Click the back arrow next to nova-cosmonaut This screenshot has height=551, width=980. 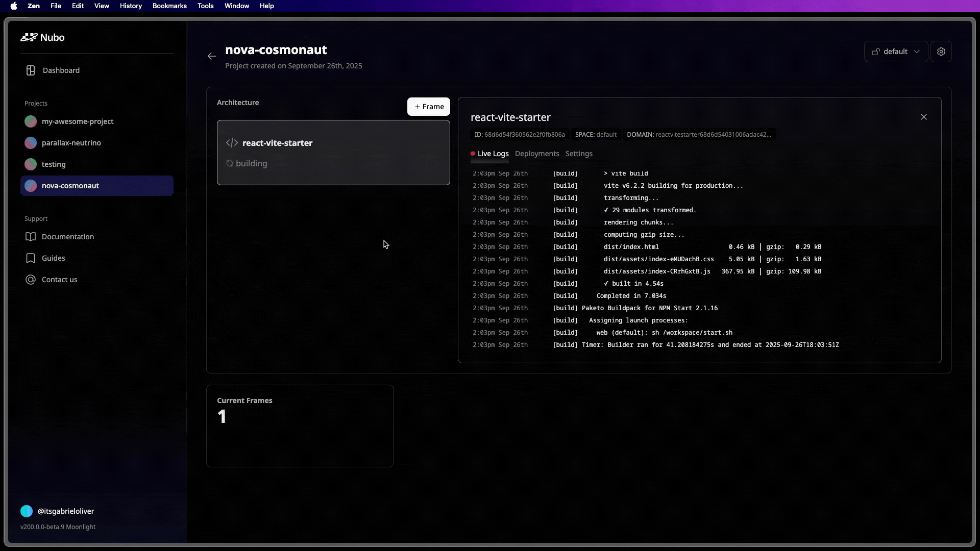[212, 56]
